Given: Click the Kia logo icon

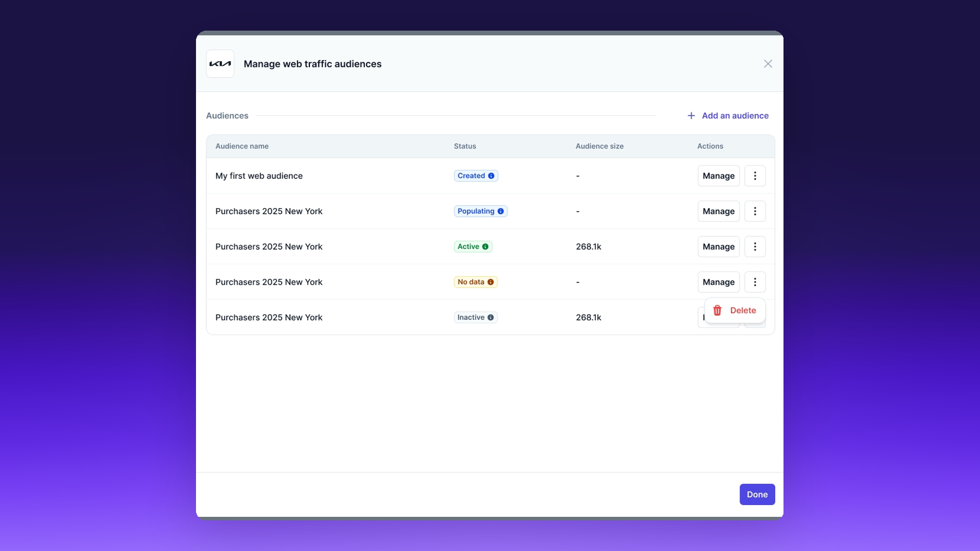Looking at the screenshot, I should click(220, 64).
